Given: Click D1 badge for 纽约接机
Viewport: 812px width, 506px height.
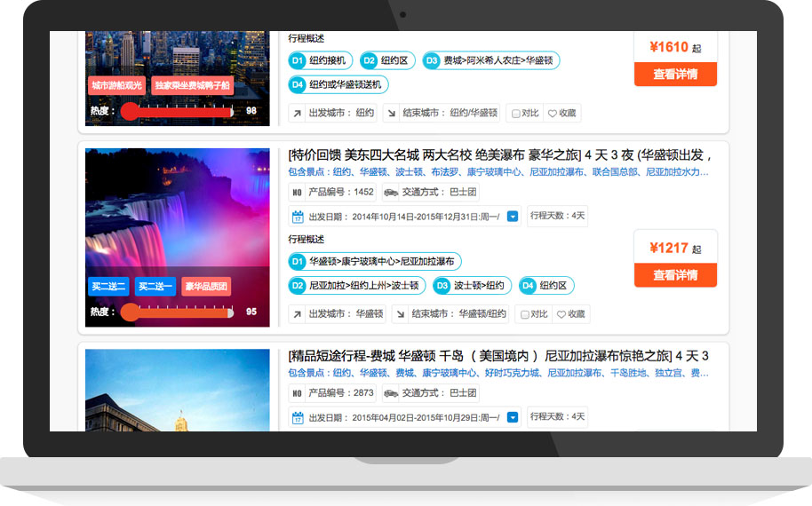Looking at the screenshot, I should [x=298, y=60].
